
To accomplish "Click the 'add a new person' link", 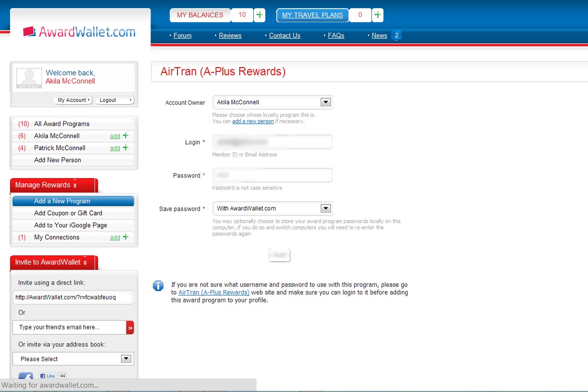I will pyautogui.click(x=253, y=122).
